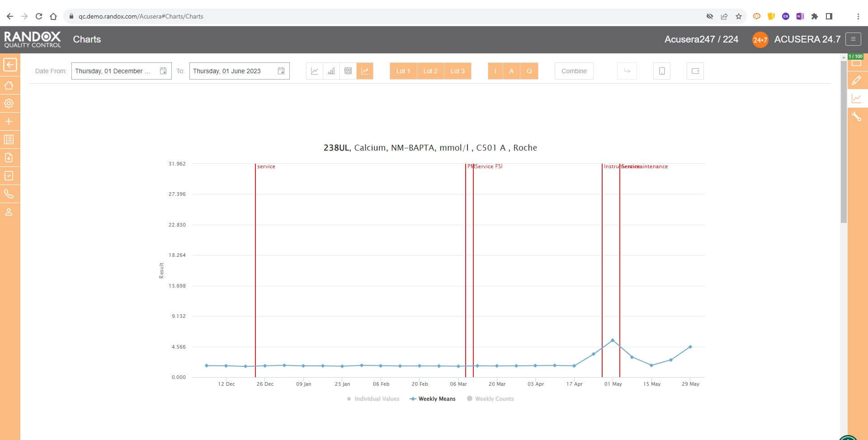Open the To date calendar picker

point(281,71)
